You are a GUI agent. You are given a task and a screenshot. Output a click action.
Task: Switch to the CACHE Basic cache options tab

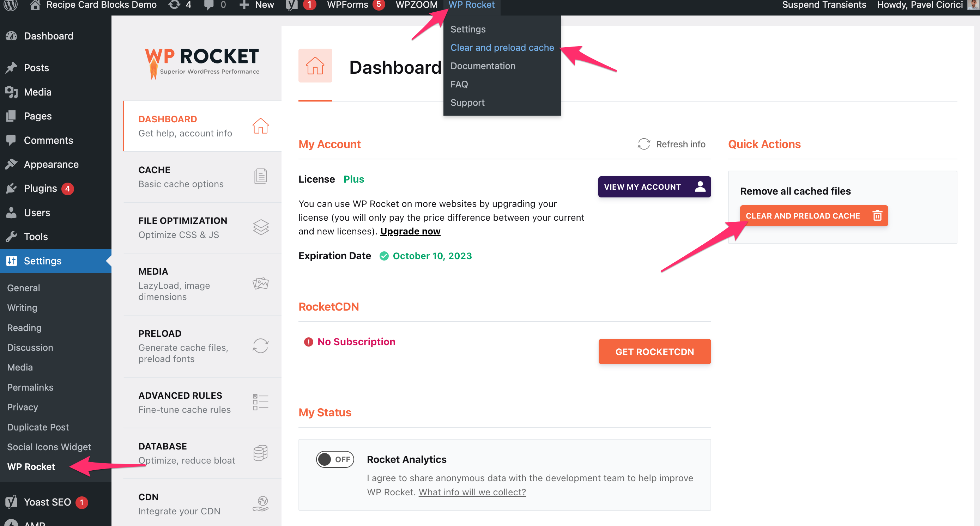point(202,177)
